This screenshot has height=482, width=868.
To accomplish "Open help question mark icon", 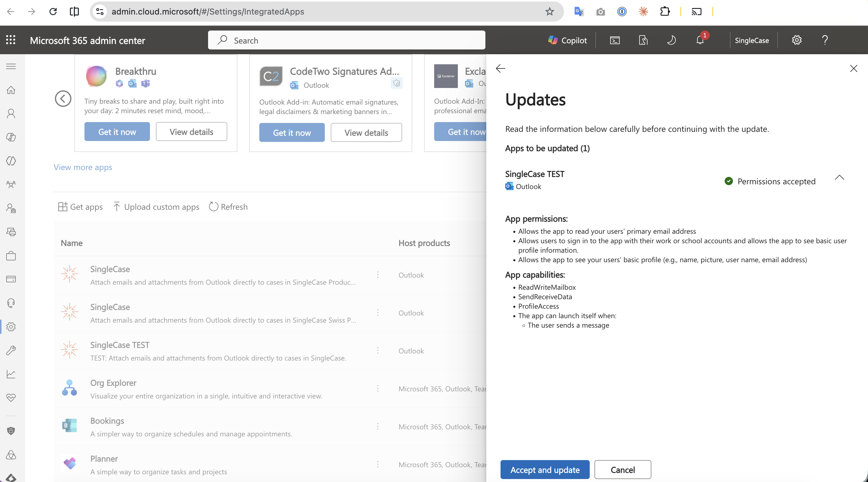I will 825,40.
